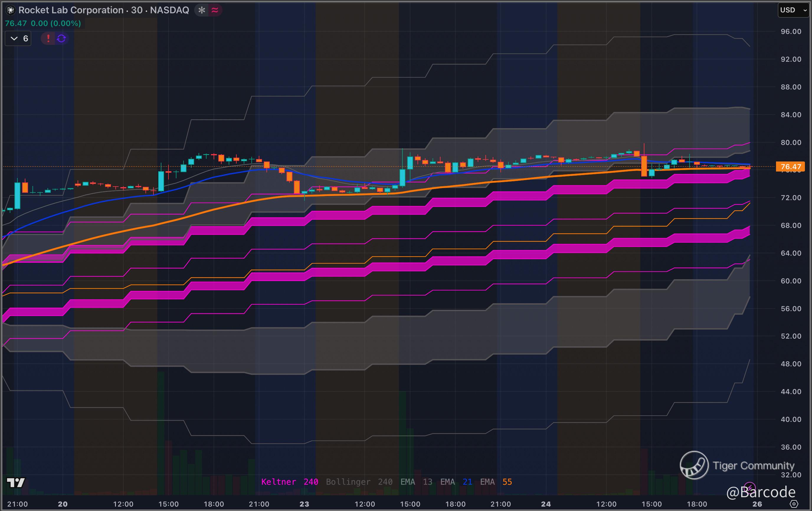Click the Rocket Lab atom logo icon
This screenshot has width=812, height=511.
[10, 10]
